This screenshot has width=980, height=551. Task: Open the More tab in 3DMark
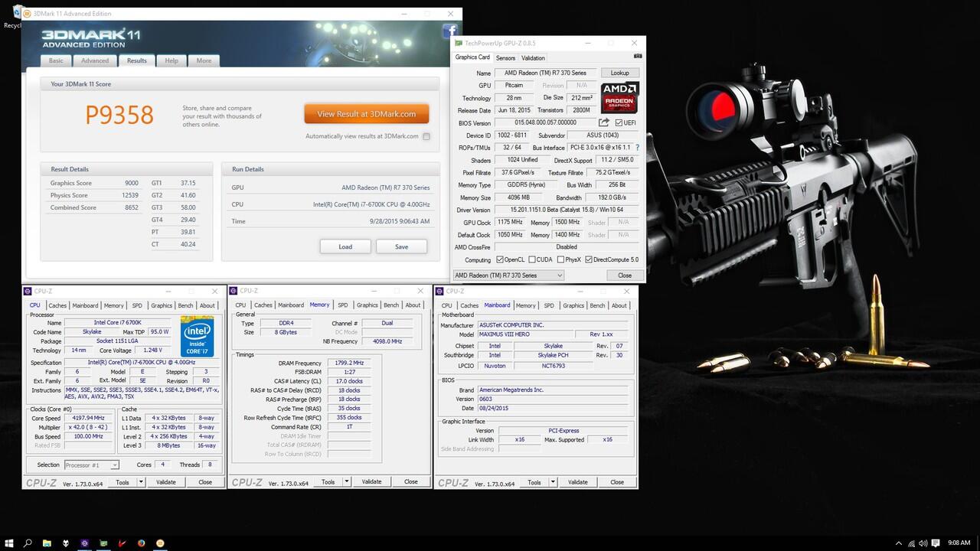[x=204, y=60]
